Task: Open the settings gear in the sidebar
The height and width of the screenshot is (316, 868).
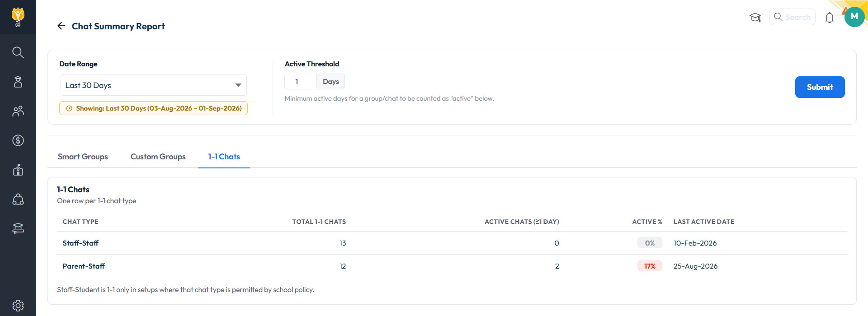Action: pos(18,306)
